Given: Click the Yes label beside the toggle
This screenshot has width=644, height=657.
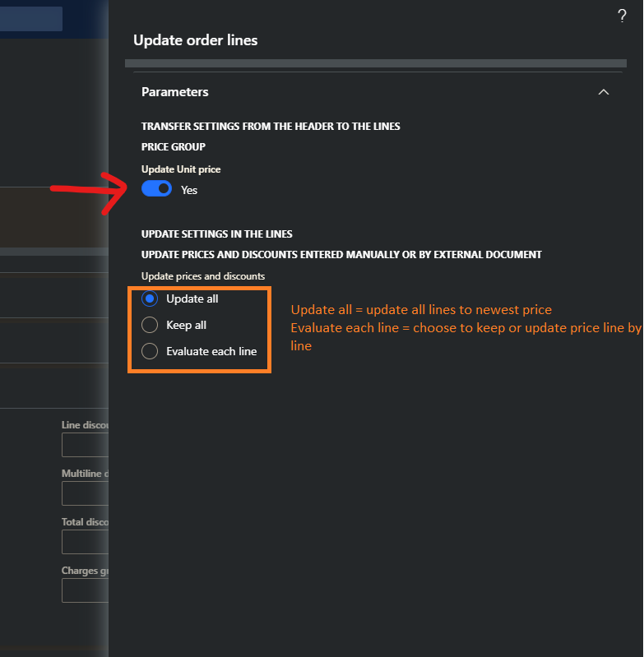Looking at the screenshot, I should pyautogui.click(x=189, y=190).
